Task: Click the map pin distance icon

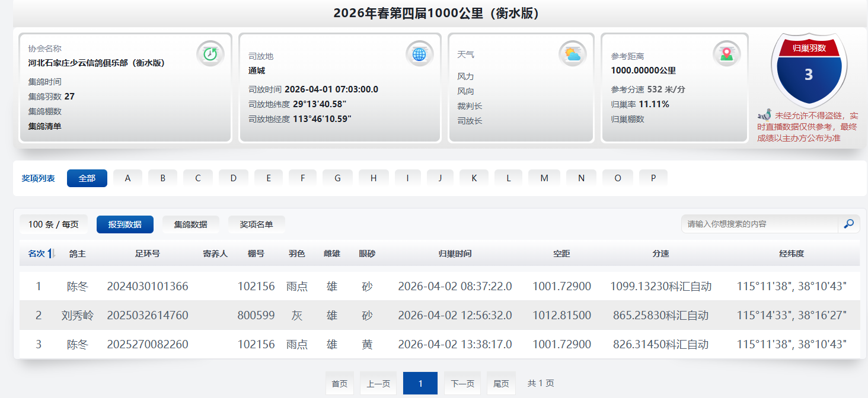Action: (726, 54)
